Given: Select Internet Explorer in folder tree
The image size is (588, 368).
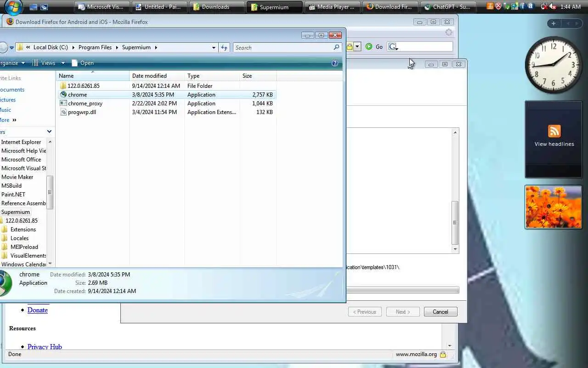Looking at the screenshot, I should click(21, 142).
